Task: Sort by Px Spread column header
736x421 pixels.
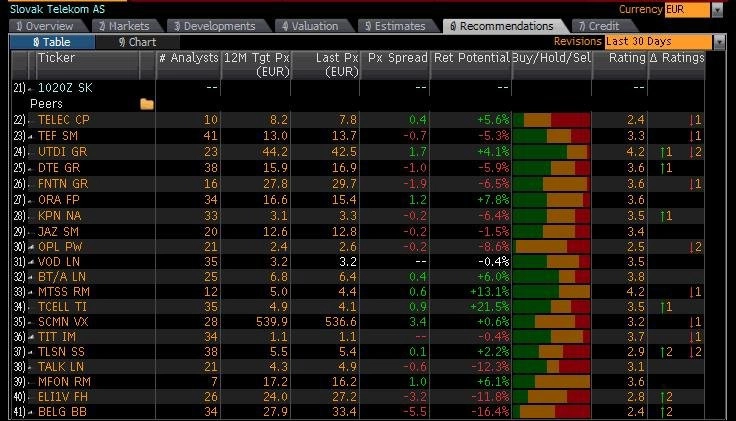Action: pyautogui.click(x=395, y=65)
